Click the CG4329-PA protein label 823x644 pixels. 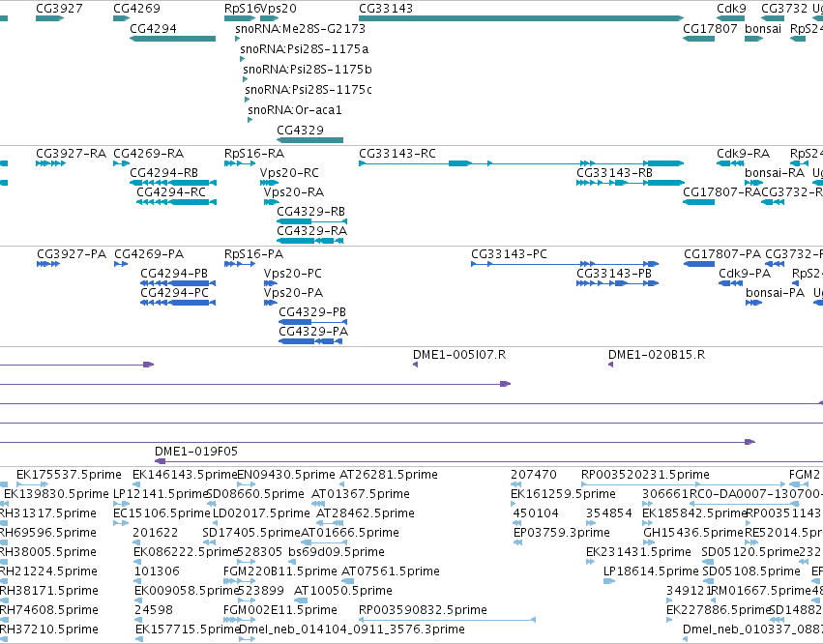(313, 331)
